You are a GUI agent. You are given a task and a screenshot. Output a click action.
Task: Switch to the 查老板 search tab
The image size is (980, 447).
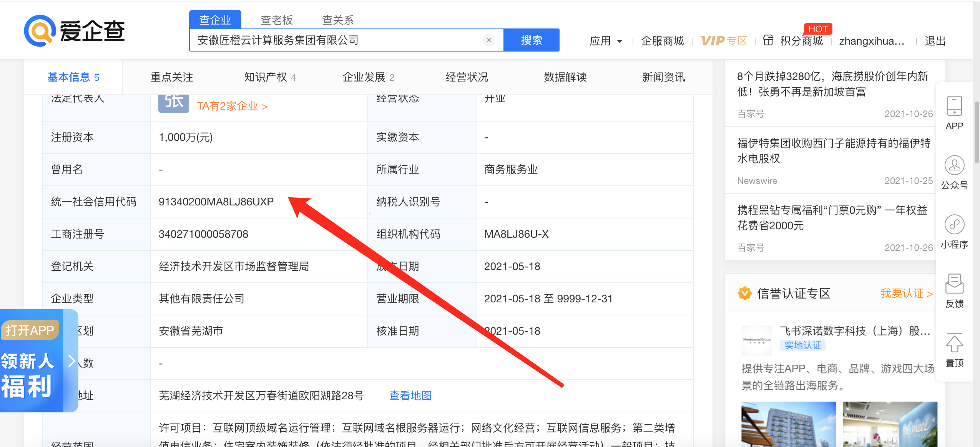pos(276,20)
